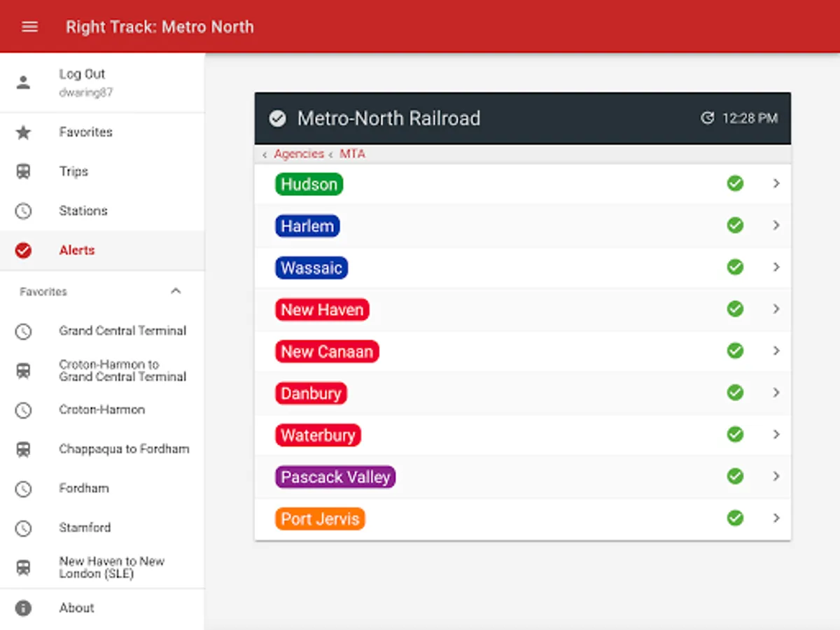Click the MTA breadcrumb link

point(352,154)
